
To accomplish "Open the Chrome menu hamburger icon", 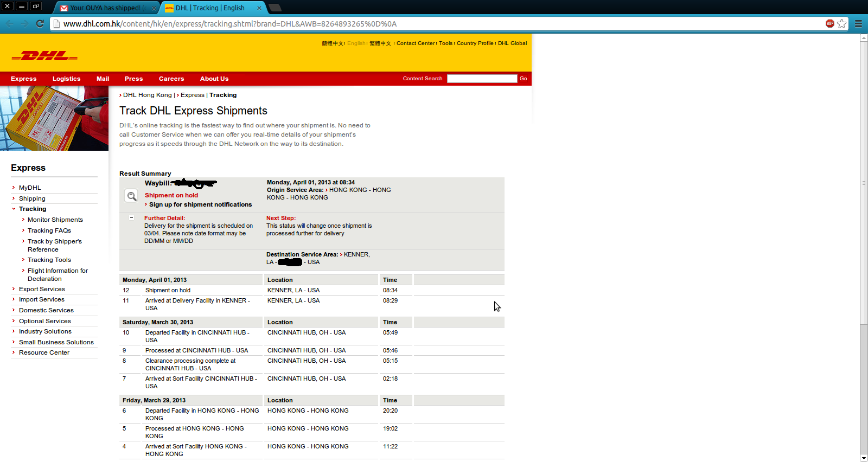I will 858,24.
